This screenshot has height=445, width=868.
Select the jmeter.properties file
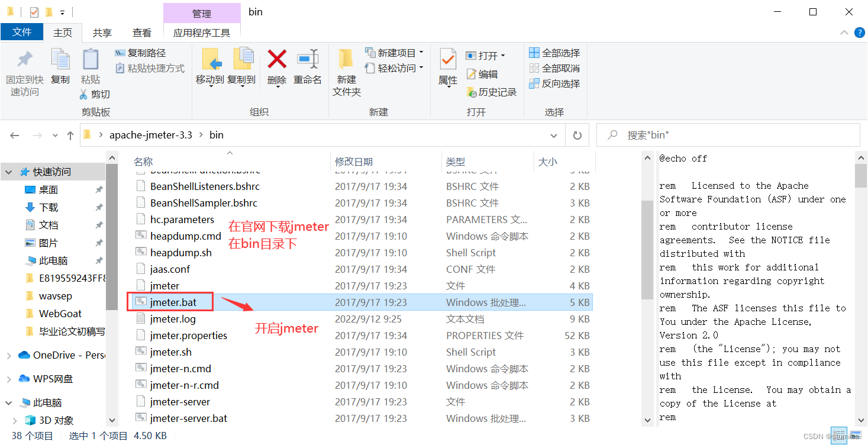tap(361, 336)
